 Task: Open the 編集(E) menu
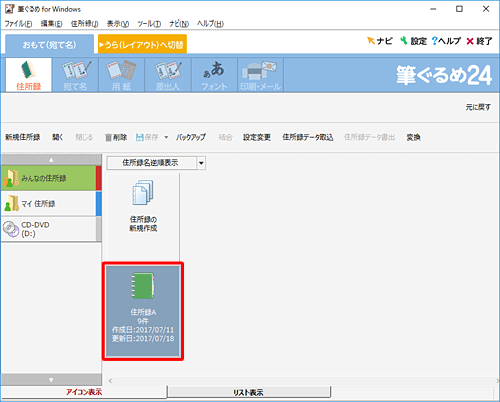pyautogui.click(x=51, y=24)
